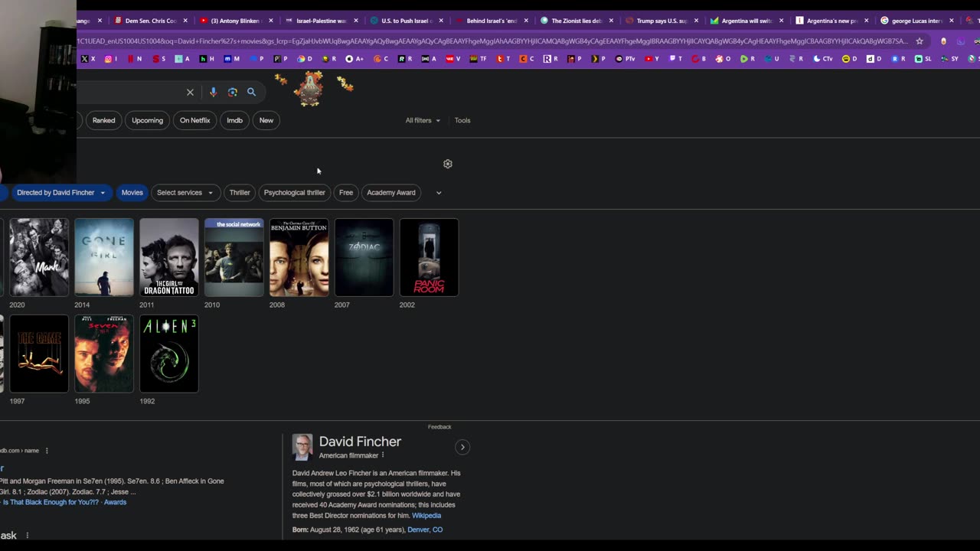The image size is (980, 551).
Task: Open the Crunchyroll bookmark
Action: [x=381, y=59]
